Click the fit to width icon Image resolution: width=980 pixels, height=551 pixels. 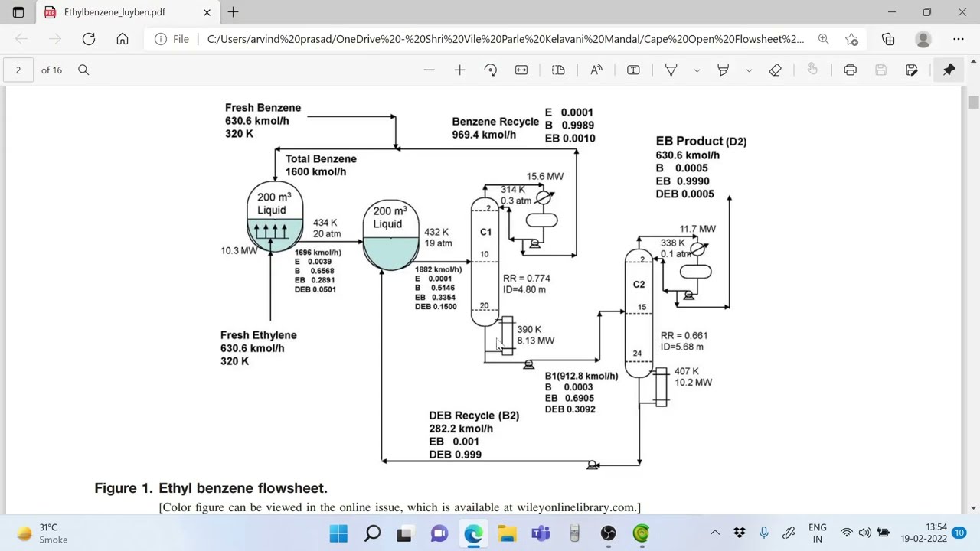click(x=521, y=70)
